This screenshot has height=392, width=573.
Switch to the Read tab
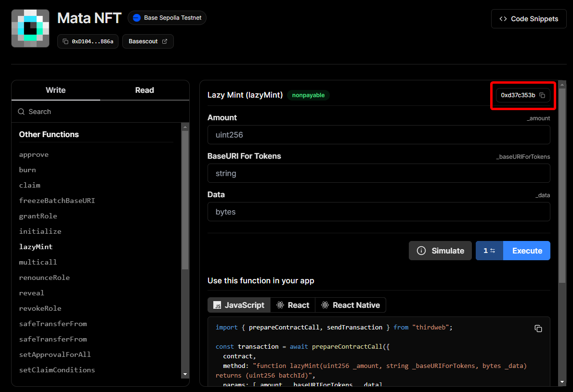[144, 90]
